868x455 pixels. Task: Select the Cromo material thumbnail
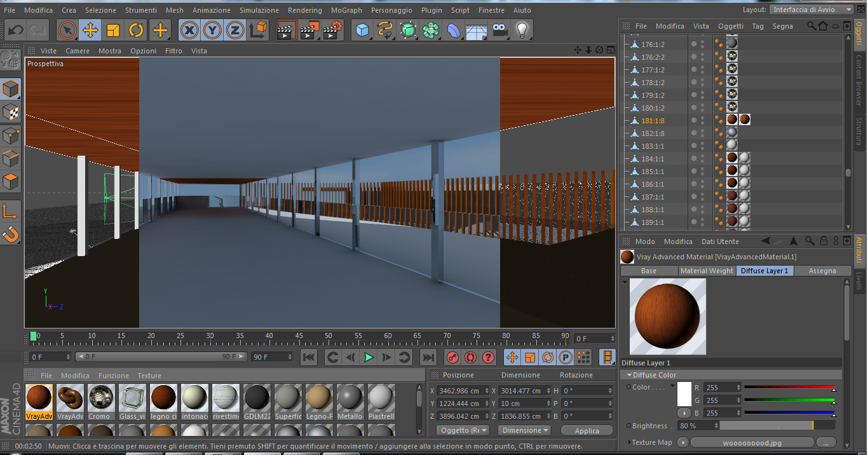101,397
